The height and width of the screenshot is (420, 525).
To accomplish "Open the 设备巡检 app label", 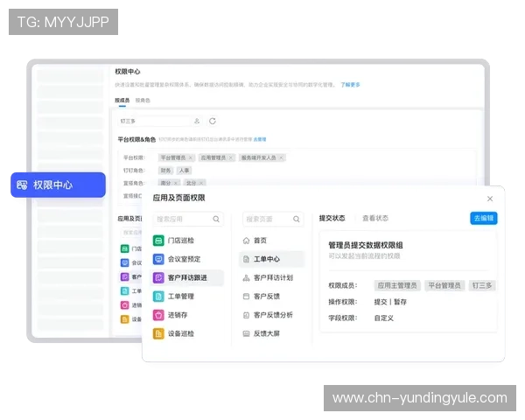I will pyautogui.click(x=181, y=333).
